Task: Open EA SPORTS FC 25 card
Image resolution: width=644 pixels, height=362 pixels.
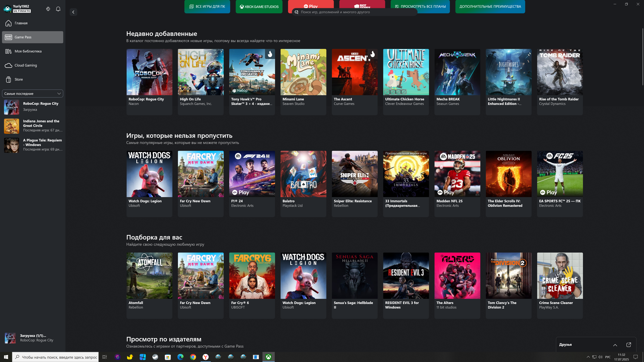Action: coord(560,184)
